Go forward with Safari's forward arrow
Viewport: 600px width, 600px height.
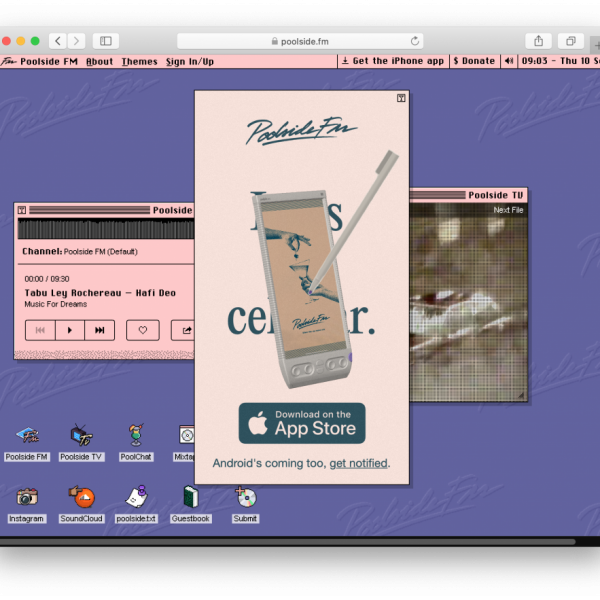(x=76, y=41)
